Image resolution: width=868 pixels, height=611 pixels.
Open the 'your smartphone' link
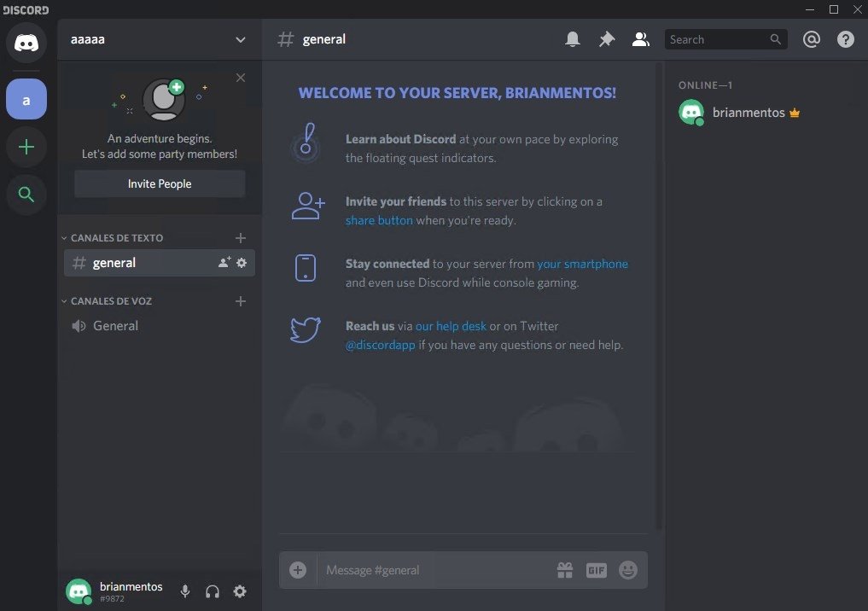582,264
